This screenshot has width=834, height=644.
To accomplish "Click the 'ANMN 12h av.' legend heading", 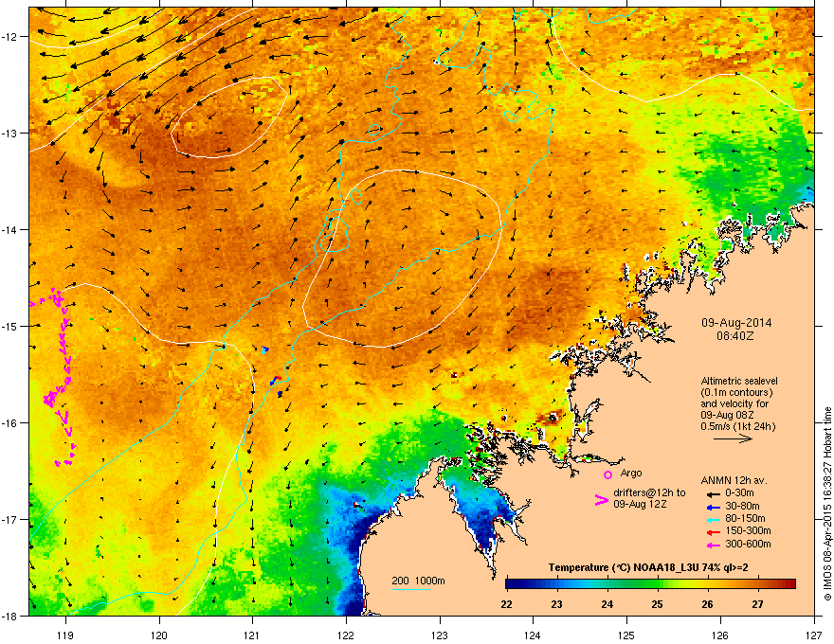I will click(x=734, y=480).
